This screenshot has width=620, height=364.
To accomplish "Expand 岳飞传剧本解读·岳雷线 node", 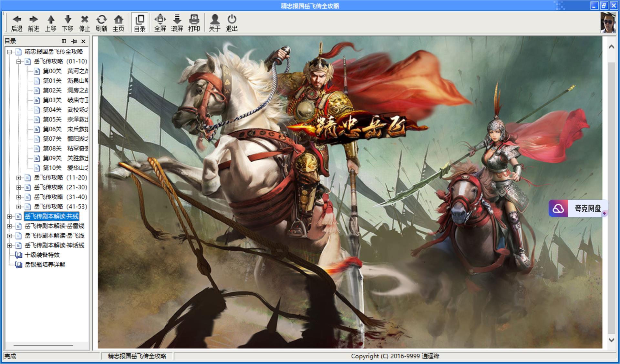I will pyautogui.click(x=9, y=226).
